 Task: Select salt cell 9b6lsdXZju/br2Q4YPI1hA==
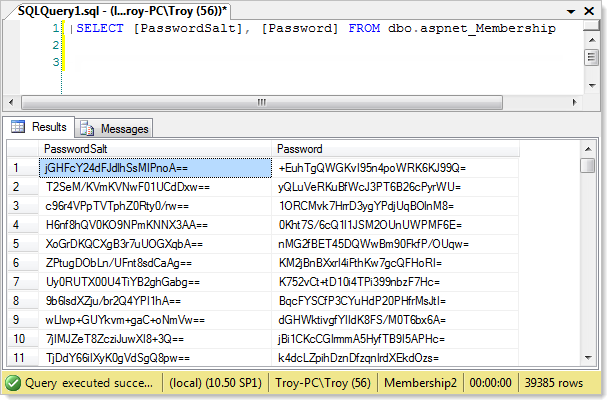click(x=155, y=301)
